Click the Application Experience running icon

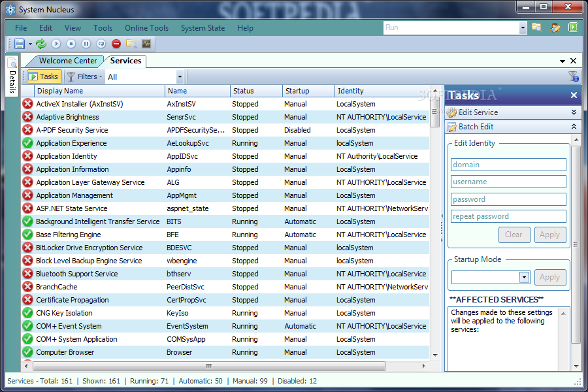(x=27, y=143)
